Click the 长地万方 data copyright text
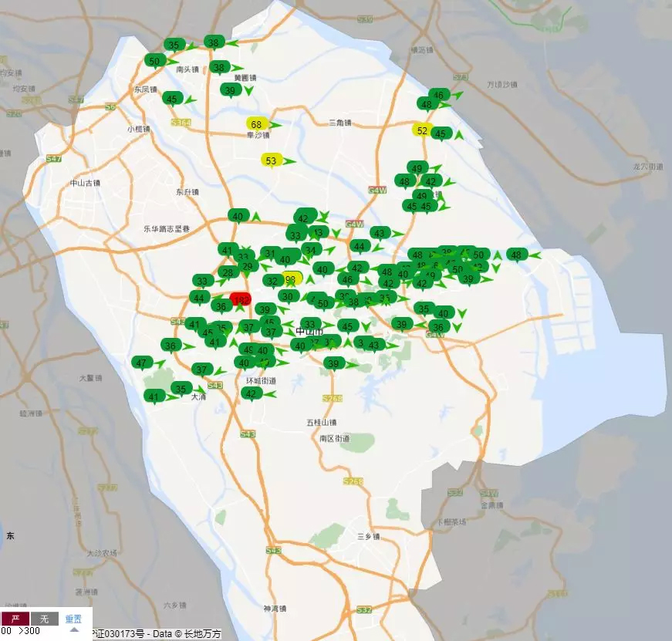This screenshot has width=672, height=641. (202, 634)
